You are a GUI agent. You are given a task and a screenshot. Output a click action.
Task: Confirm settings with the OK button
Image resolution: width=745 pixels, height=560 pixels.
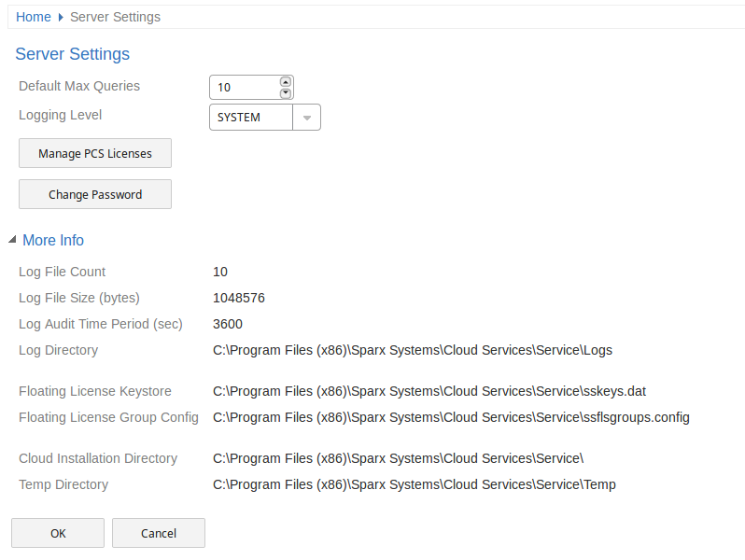click(x=58, y=533)
